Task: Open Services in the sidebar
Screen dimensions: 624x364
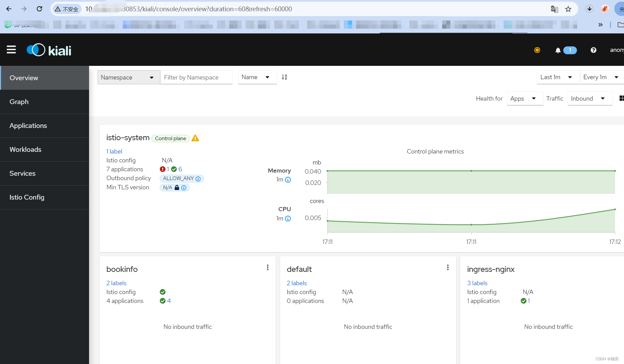Action: [x=44, y=173]
